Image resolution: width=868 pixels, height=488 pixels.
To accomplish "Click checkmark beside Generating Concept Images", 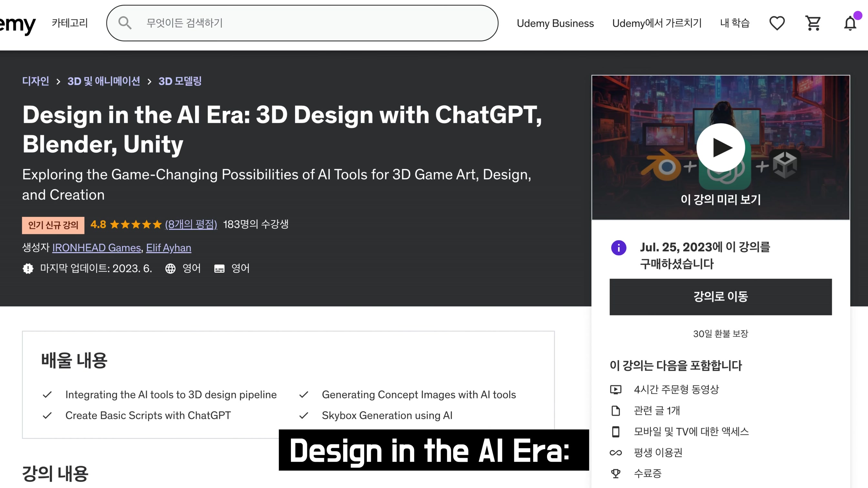I will [x=304, y=394].
